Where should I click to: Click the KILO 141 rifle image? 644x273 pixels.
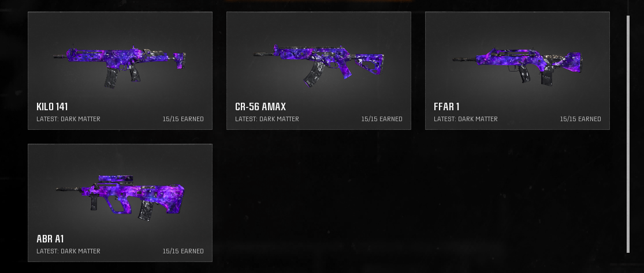pyautogui.click(x=120, y=66)
